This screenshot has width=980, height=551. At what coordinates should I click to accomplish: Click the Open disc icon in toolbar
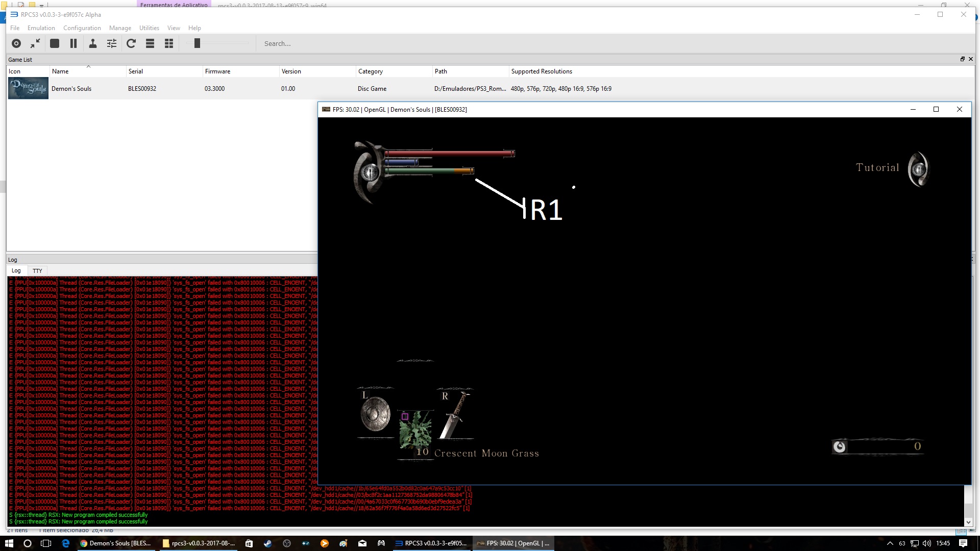pos(16,43)
